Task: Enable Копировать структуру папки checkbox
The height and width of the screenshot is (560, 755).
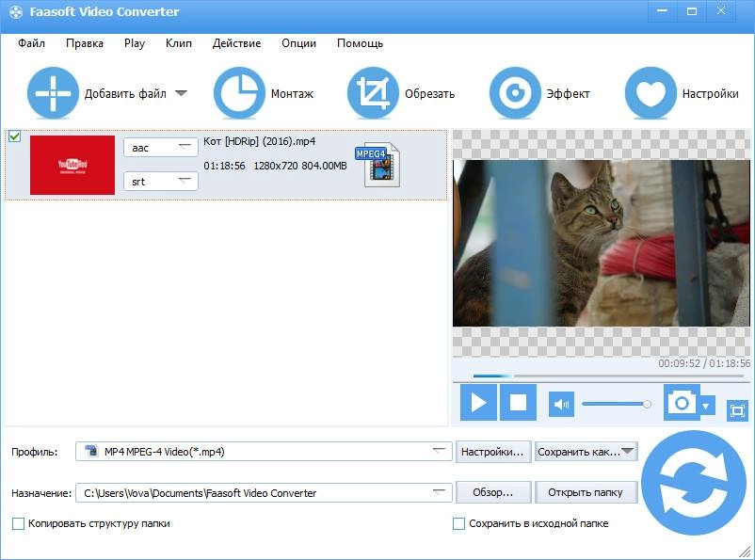Action: (18, 523)
